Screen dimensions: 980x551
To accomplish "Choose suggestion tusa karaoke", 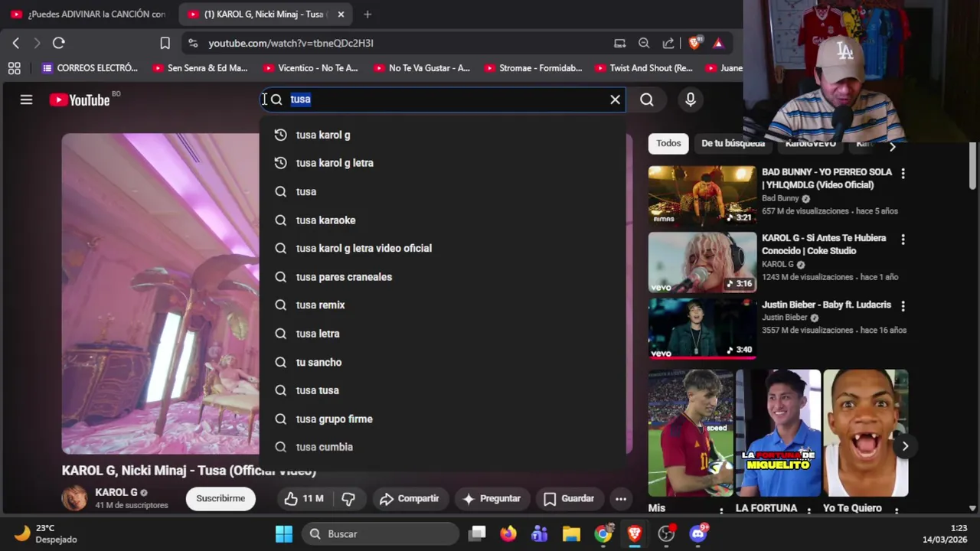I will coord(443,220).
